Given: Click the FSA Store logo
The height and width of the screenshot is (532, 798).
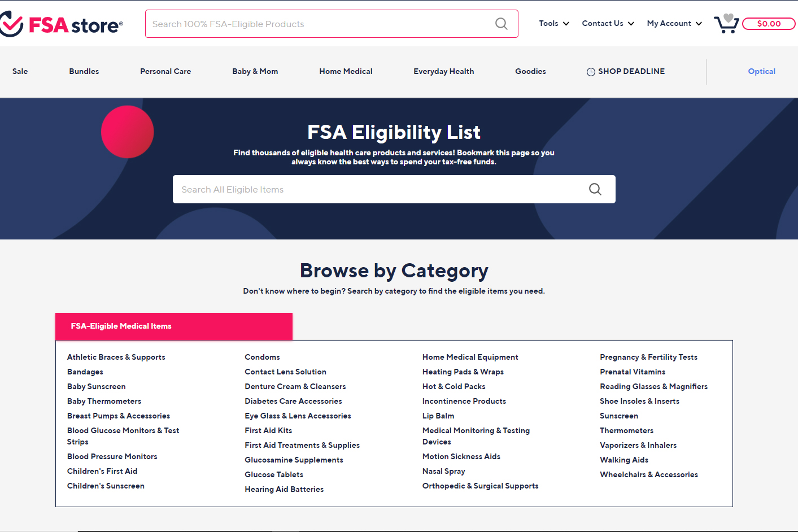Looking at the screenshot, I should pos(62,25).
